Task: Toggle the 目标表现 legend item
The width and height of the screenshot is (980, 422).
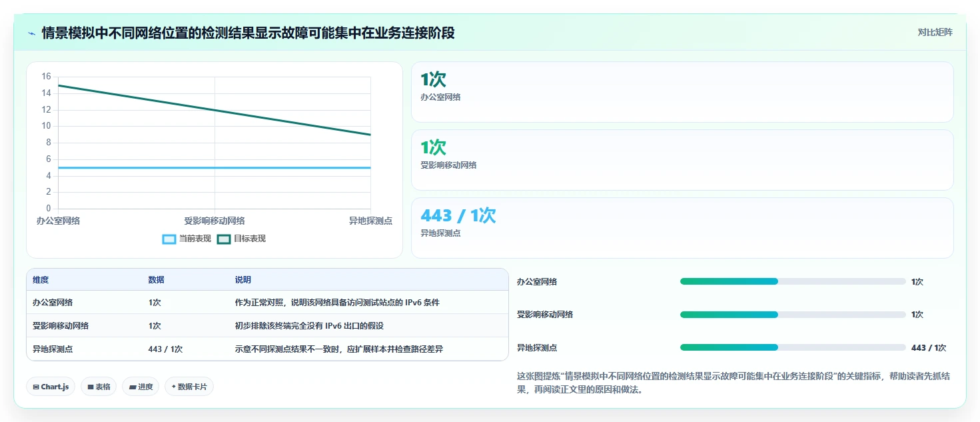Action: pos(242,239)
